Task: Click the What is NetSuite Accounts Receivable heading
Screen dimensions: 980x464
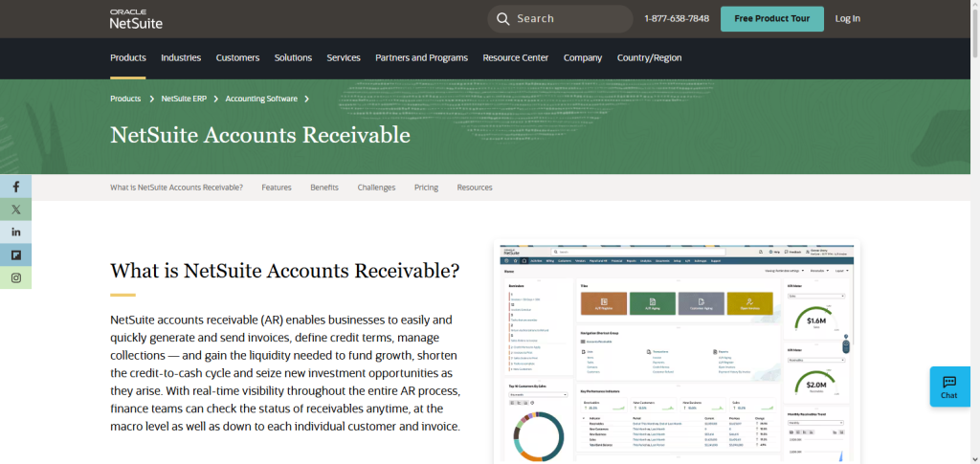Action: pos(285,271)
